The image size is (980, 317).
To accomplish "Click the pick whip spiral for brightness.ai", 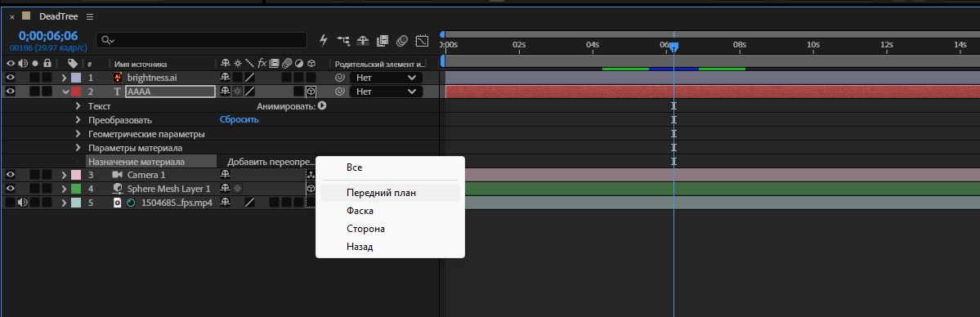I will pyautogui.click(x=339, y=78).
